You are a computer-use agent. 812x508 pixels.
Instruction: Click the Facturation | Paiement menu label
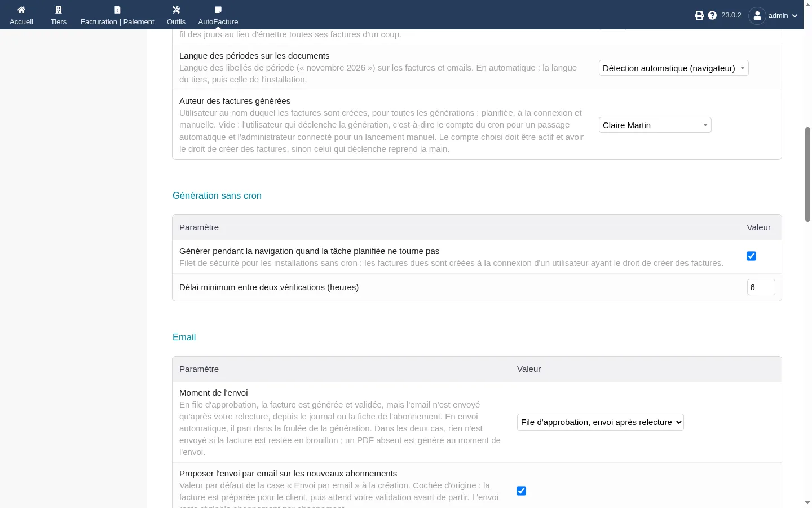pos(117,22)
